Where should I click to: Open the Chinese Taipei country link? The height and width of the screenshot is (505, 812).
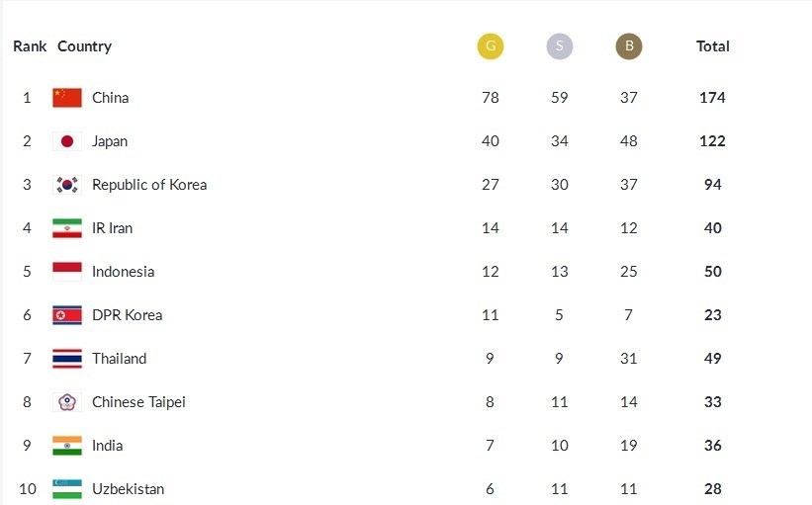click(x=138, y=402)
